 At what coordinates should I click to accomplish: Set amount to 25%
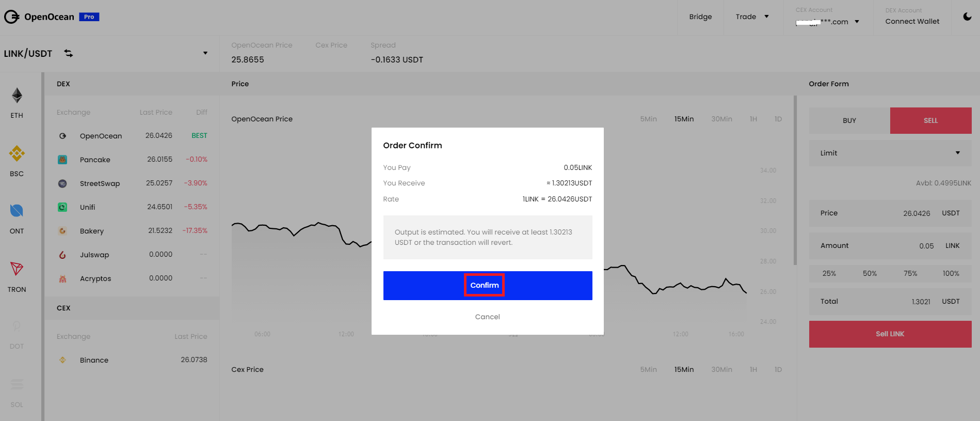click(x=829, y=273)
